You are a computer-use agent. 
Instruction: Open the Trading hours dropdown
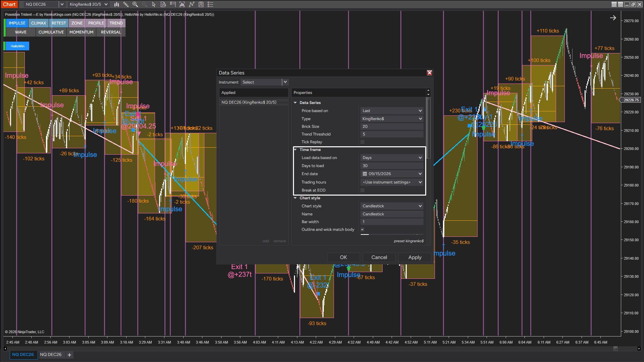pos(392,182)
